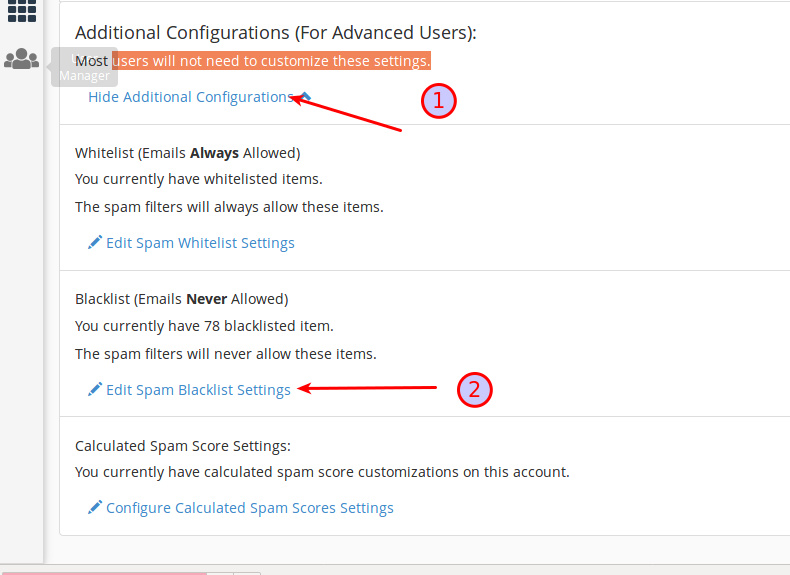
Task: Click the Additional Configurations heading
Action: pos(276,33)
